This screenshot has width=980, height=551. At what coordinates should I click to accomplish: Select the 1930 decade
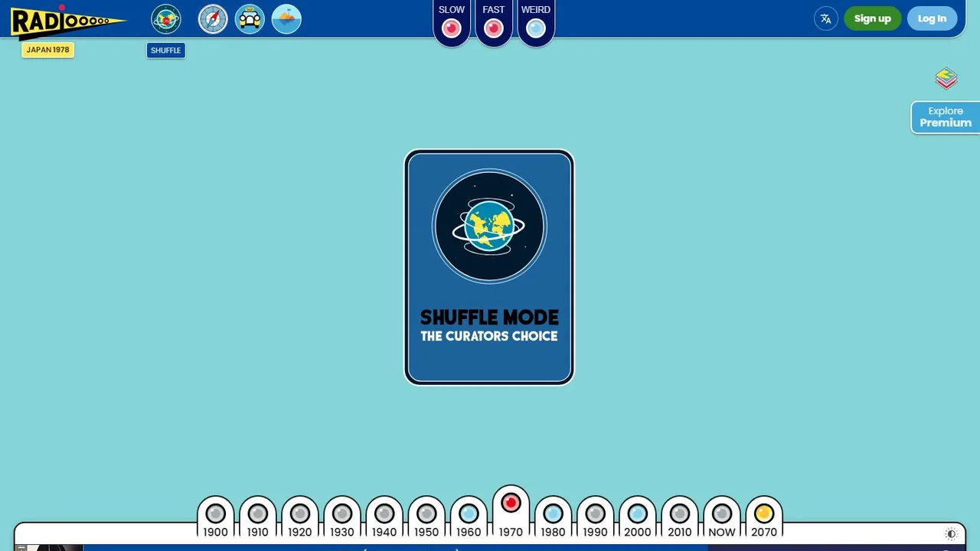click(341, 518)
